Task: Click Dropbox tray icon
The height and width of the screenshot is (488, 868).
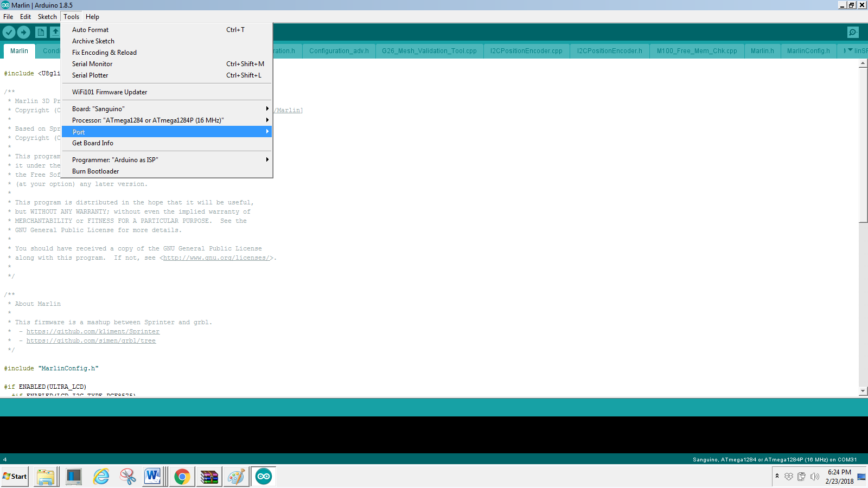Action: 789,477
